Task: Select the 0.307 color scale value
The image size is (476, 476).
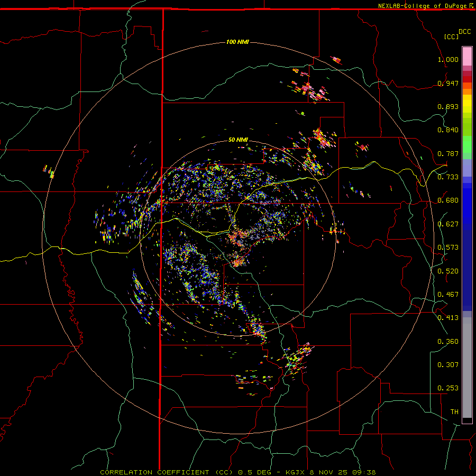Action: tap(448, 365)
